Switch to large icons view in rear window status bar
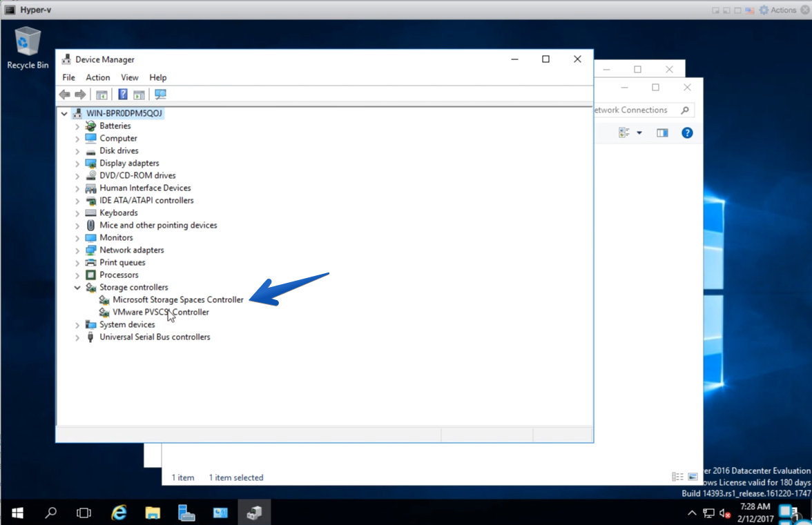Screen dimensions: 812x525 693,477
